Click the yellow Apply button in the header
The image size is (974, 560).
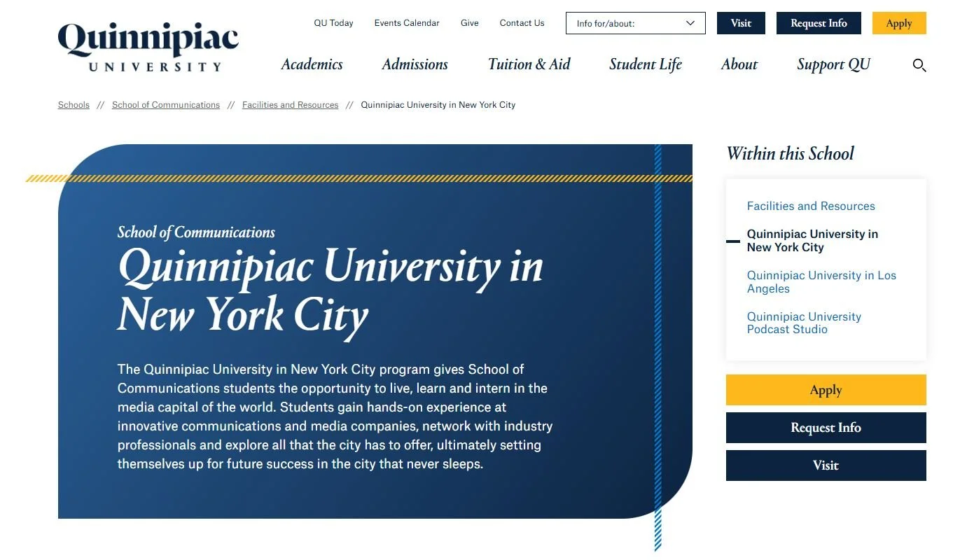pos(899,23)
